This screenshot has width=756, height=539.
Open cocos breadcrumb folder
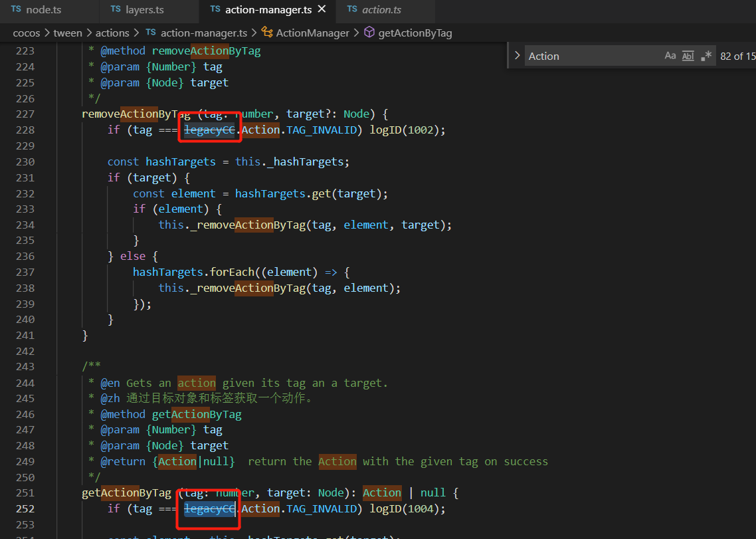(x=27, y=33)
